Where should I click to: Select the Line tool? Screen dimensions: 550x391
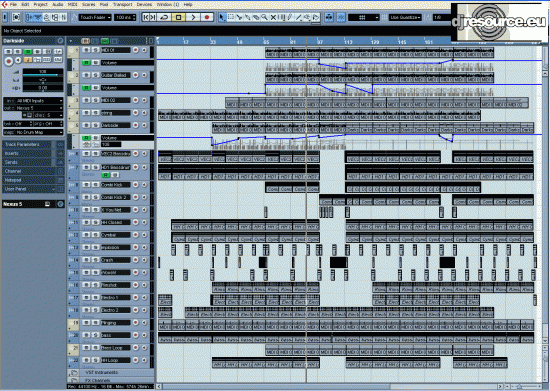(299, 17)
